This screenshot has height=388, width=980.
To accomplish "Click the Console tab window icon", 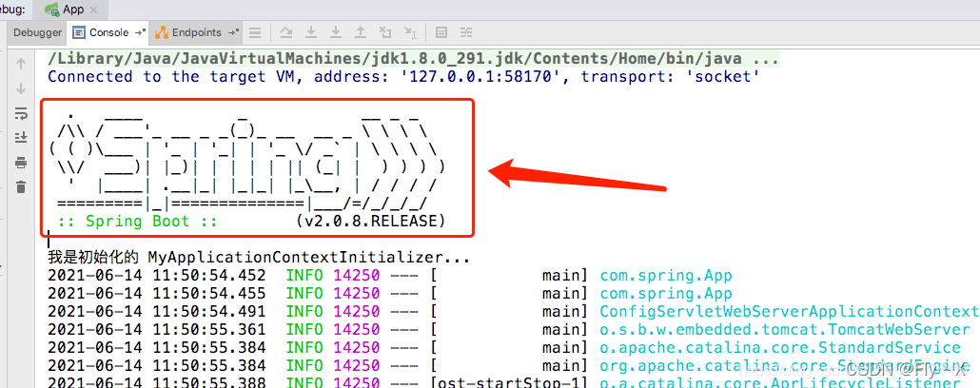I will (x=79, y=32).
